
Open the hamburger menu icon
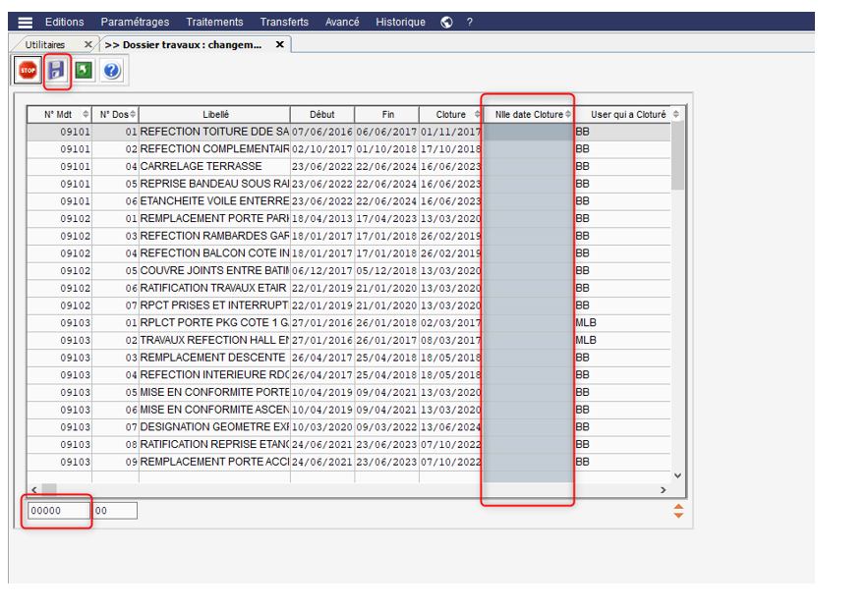[26, 22]
